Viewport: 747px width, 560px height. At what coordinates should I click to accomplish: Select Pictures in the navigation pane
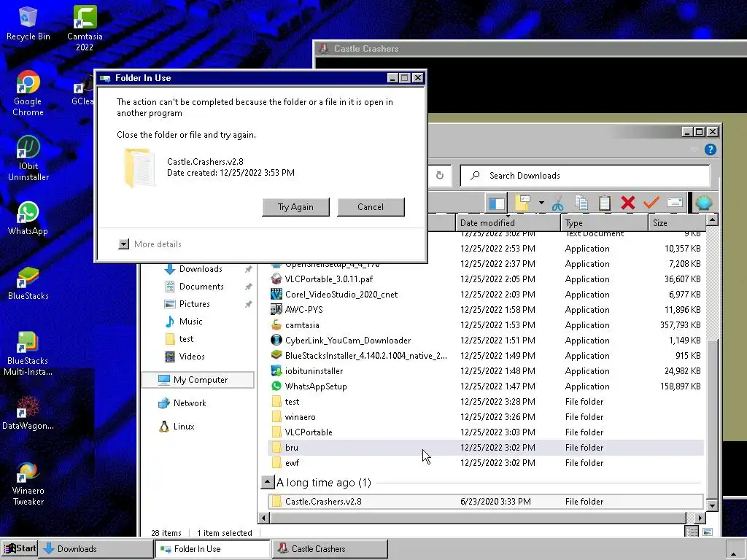pyautogui.click(x=194, y=304)
